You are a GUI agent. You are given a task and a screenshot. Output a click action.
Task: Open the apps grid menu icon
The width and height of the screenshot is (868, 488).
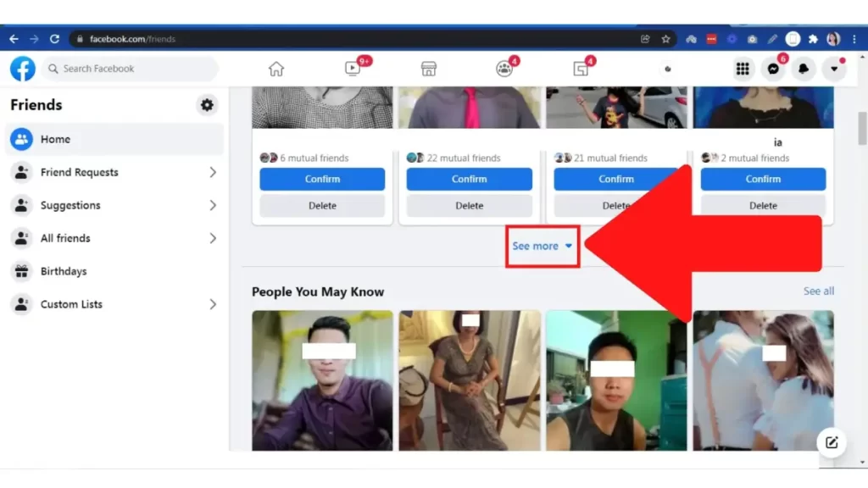(x=743, y=69)
